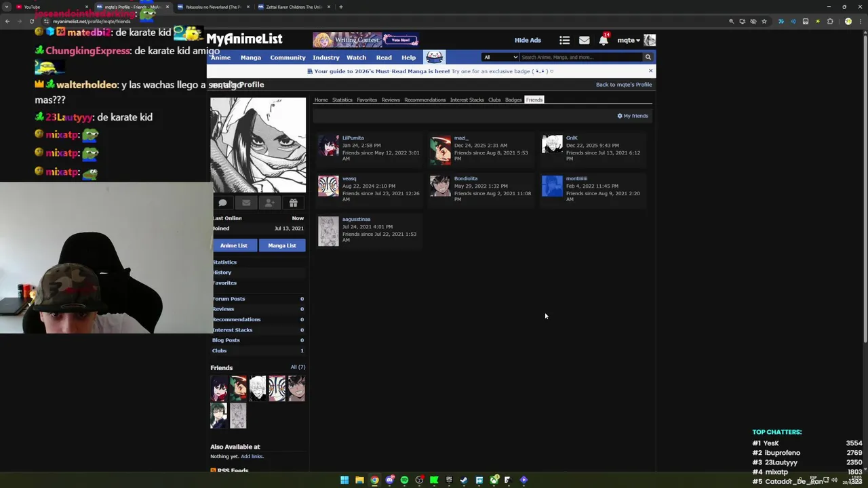Screen dimensions: 868x488
Task: Bookmark this page with the star icon
Action: (x=764, y=21)
